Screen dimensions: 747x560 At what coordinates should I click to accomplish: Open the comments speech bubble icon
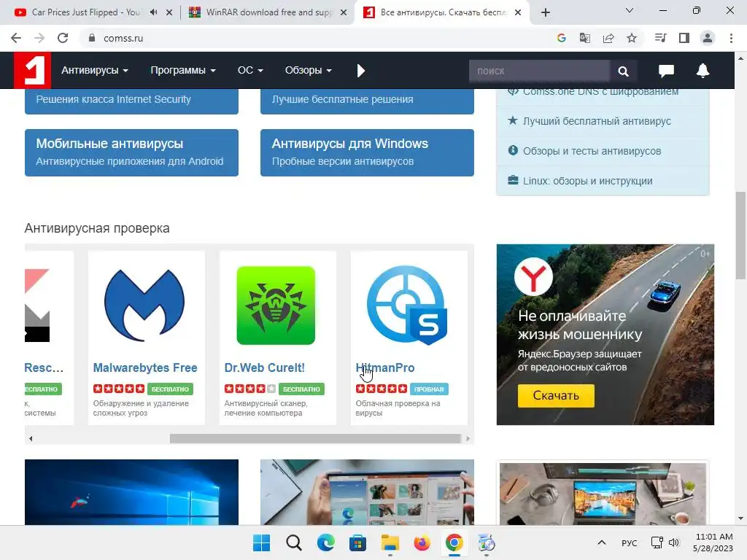[x=666, y=71]
